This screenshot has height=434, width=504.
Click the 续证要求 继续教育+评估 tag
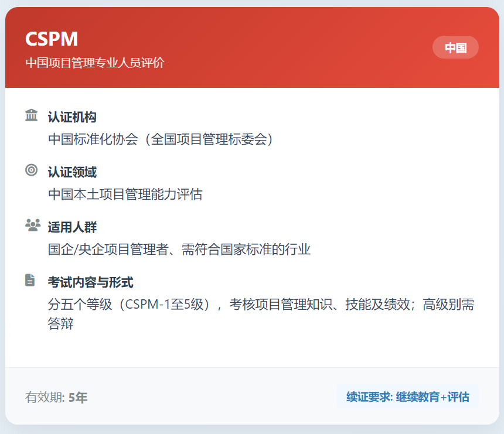tap(407, 397)
